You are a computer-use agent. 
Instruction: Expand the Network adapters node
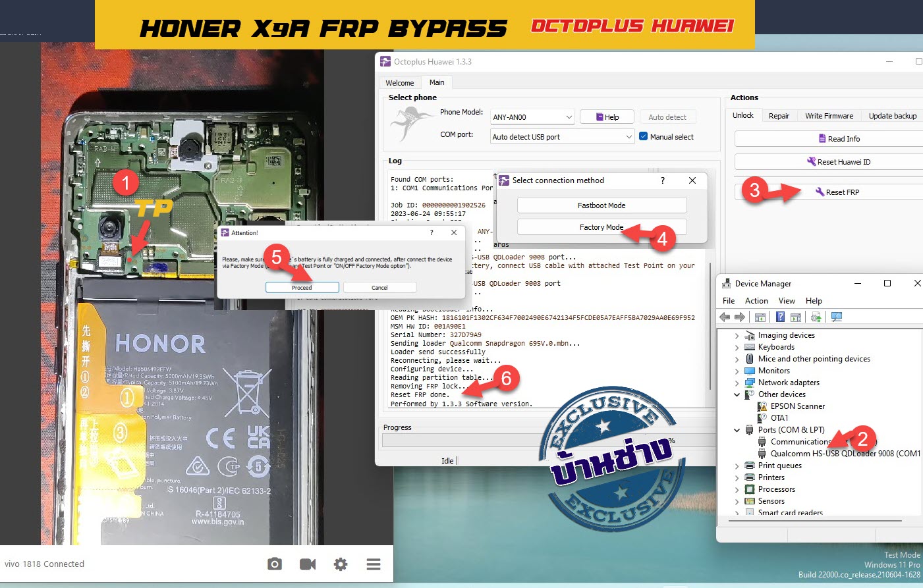click(737, 383)
